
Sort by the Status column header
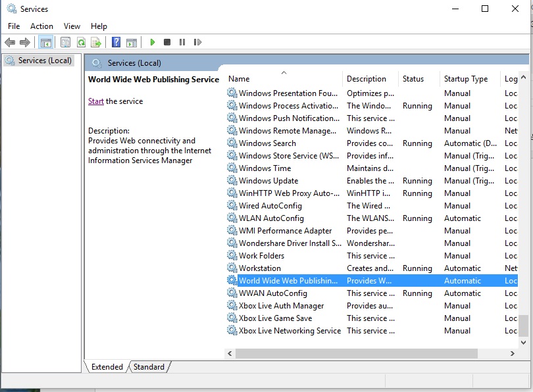419,79
